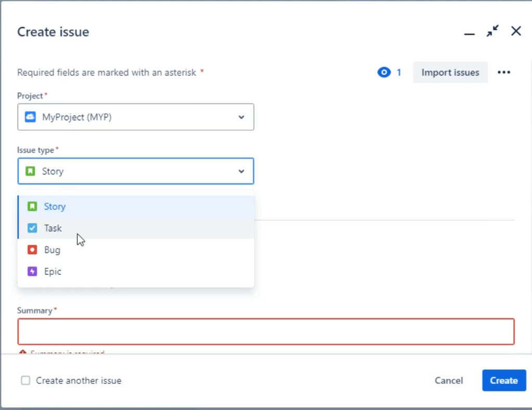532x410 pixels.
Task: Select Story option in dropdown list
Action: tap(136, 206)
